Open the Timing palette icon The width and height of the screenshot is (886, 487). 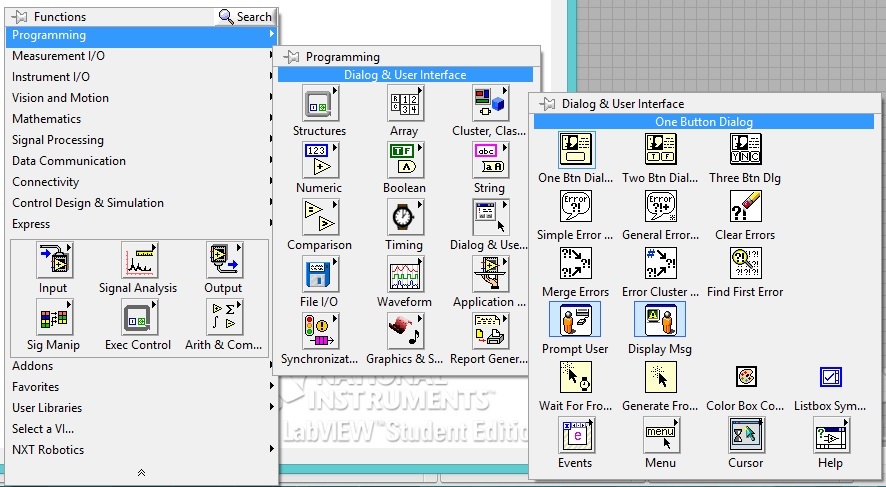[405, 218]
